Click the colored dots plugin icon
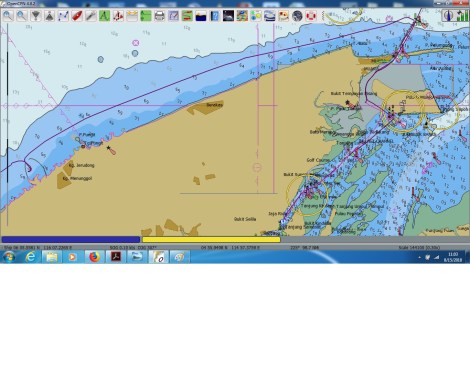 256,16
